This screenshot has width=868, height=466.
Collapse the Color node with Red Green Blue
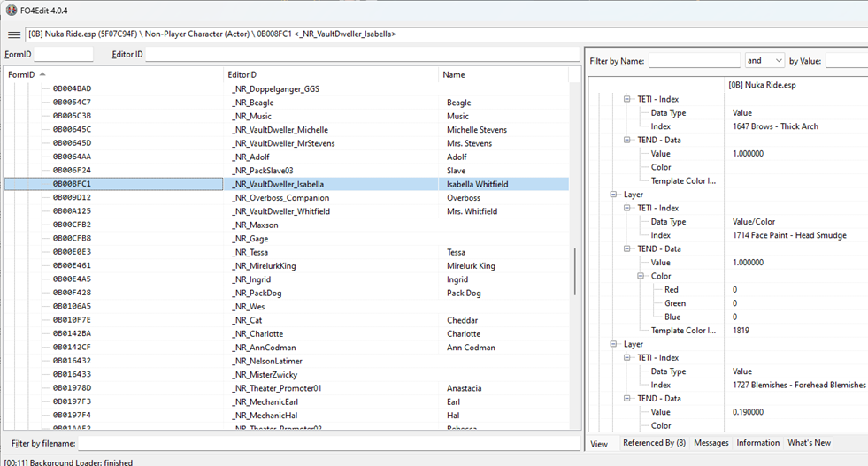(x=641, y=276)
